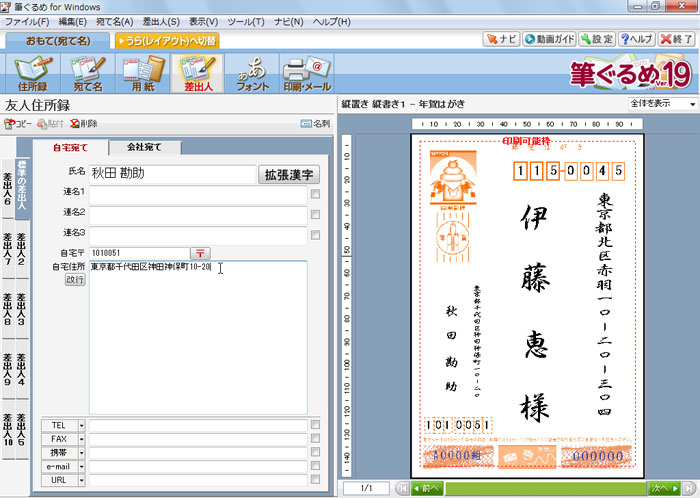Open 設定 settings with wrench icon

point(597,39)
